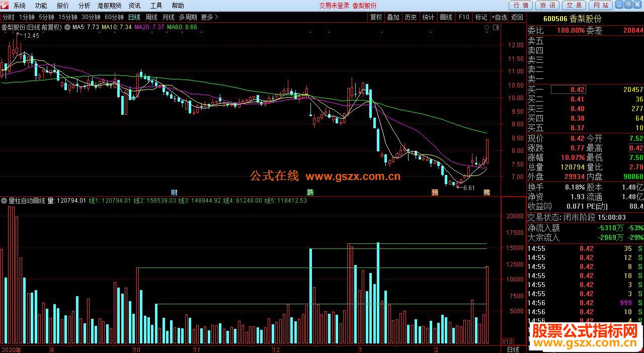Click the 历史 toolbar button
The image size is (644, 353).
click(411, 17)
